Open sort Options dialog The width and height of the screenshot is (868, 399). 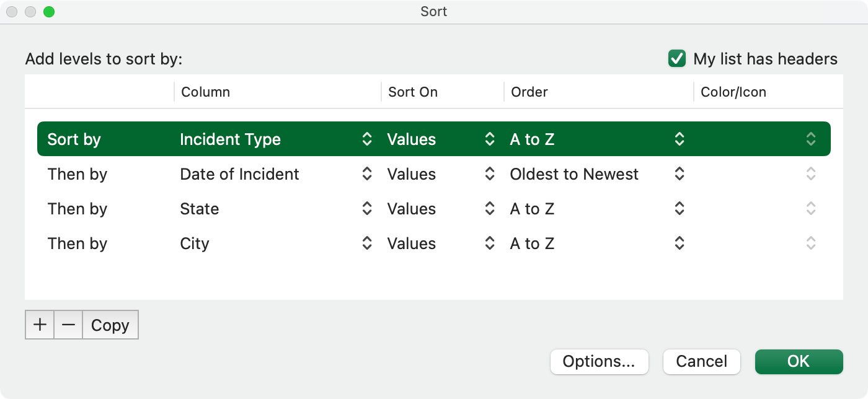[599, 362]
